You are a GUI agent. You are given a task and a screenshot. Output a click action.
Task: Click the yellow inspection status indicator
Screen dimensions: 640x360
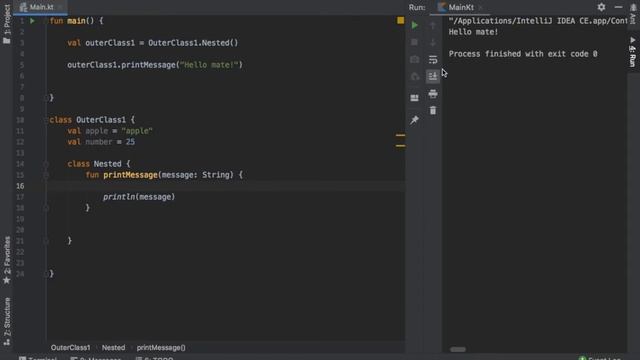coord(400,20)
